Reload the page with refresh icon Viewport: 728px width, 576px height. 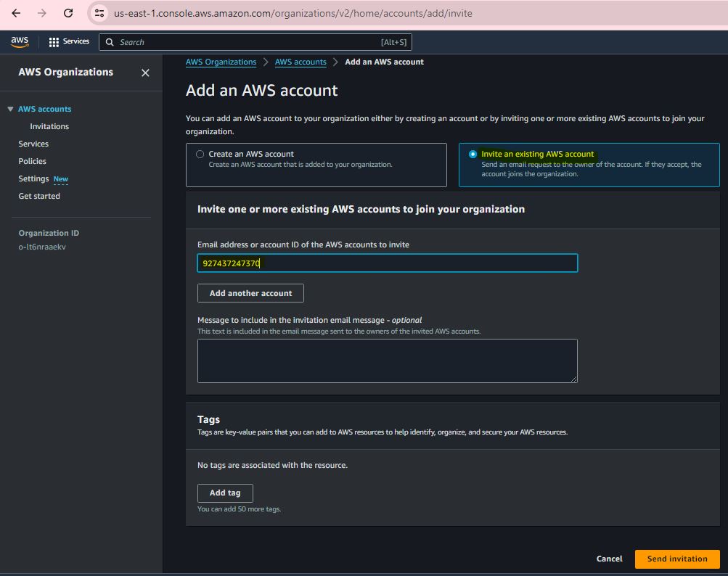point(68,13)
